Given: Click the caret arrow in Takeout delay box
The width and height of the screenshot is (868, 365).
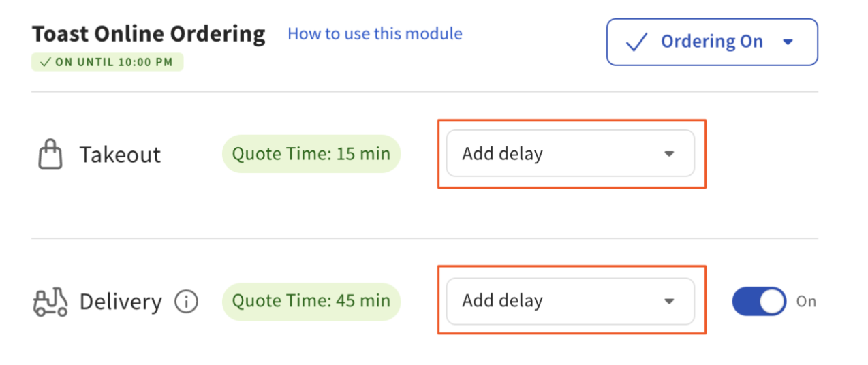Looking at the screenshot, I should [x=669, y=154].
